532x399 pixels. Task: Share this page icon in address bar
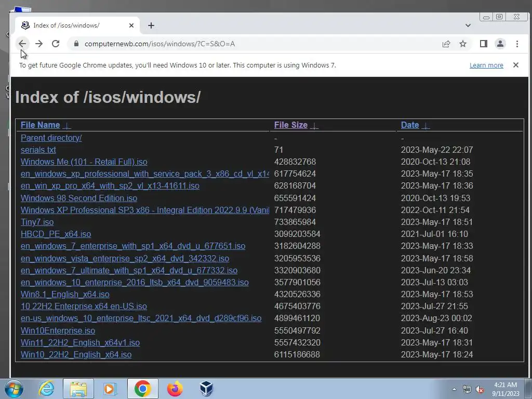(x=446, y=44)
